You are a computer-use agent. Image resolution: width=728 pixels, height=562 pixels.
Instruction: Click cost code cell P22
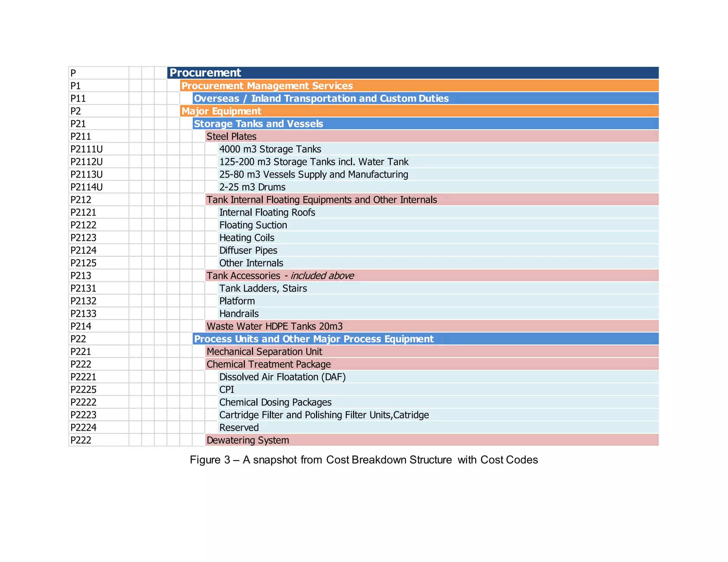tap(99, 339)
